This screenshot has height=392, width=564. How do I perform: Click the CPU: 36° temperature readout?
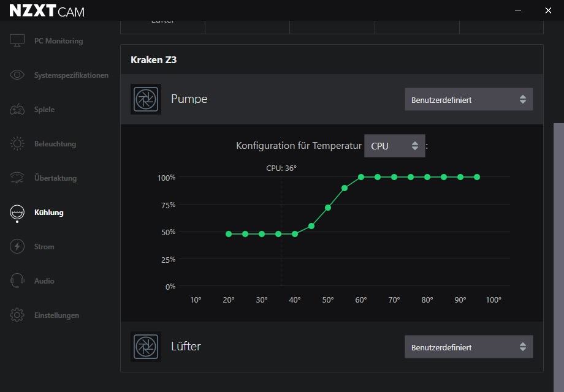281,168
